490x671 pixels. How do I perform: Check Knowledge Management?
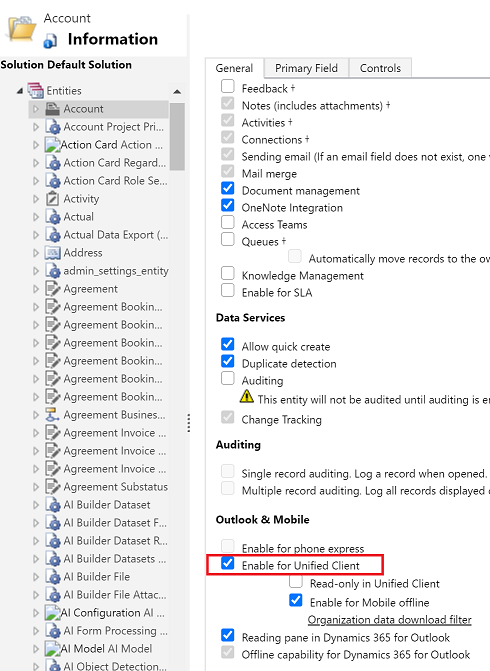pyautogui.click(x=228, y=273)
